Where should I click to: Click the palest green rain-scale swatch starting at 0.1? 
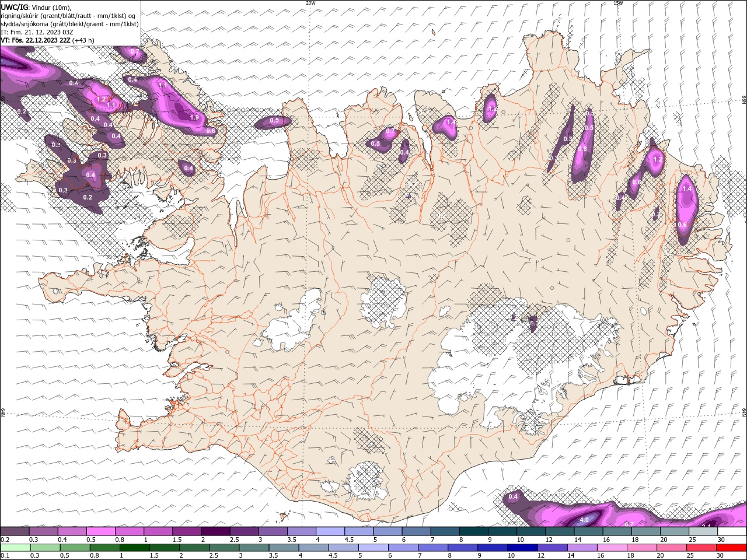(15, 548)
